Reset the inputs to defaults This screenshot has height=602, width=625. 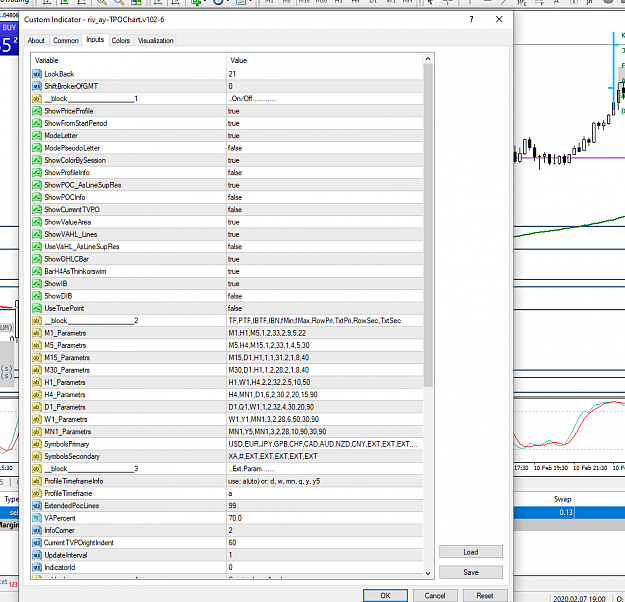pyautogui.click(x=485, y=596)
